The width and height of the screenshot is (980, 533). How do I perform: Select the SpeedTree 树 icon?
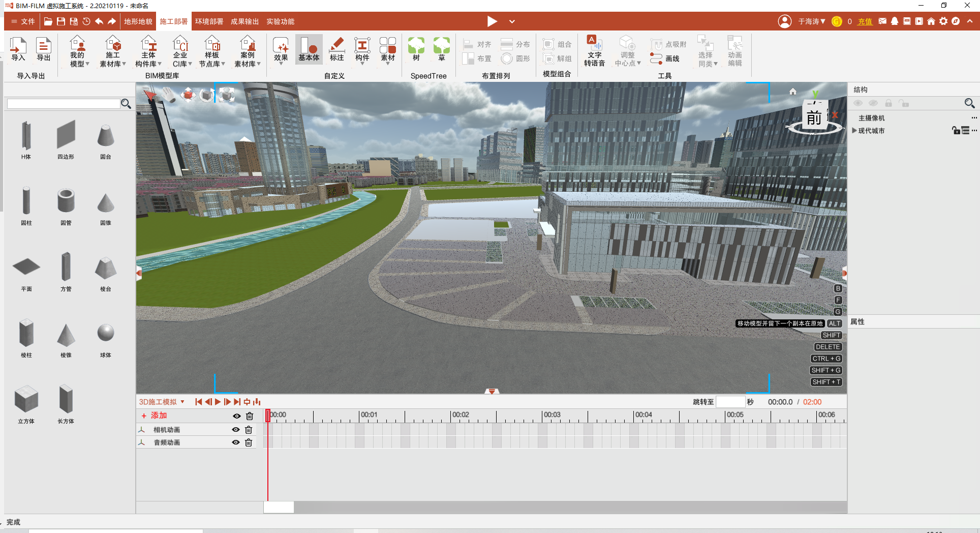(x=416, y=49)
